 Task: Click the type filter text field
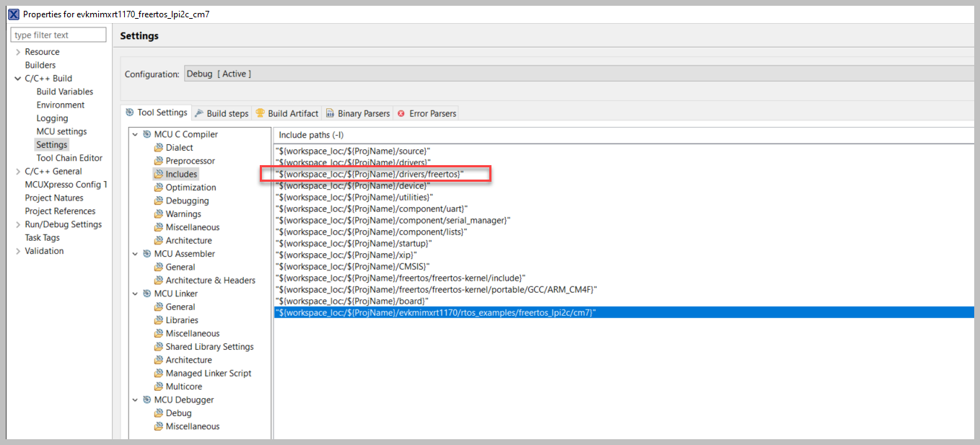coord(58,34)
